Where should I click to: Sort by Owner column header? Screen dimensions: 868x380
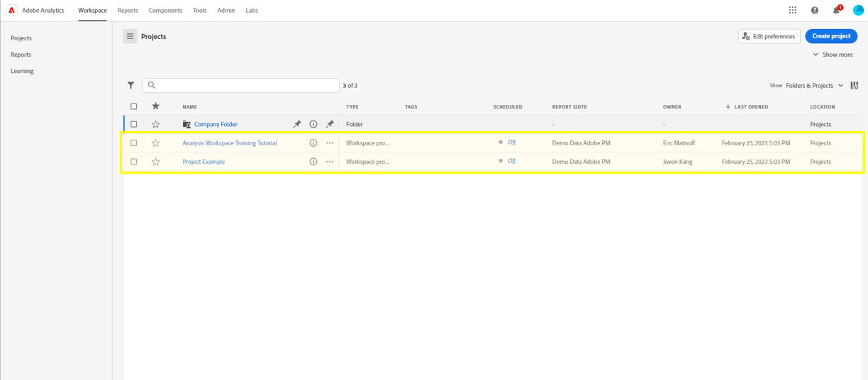[x=672, y=107]
